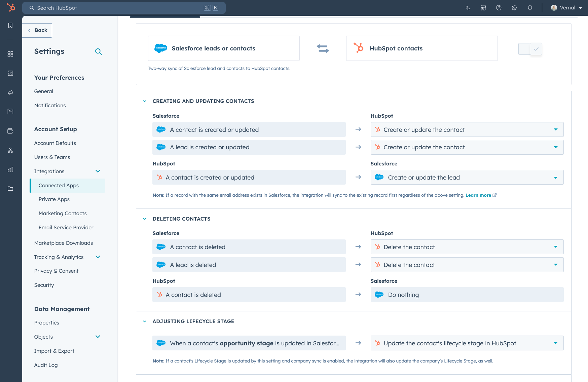Open Privacy & Consent settings

pos(56,271)
